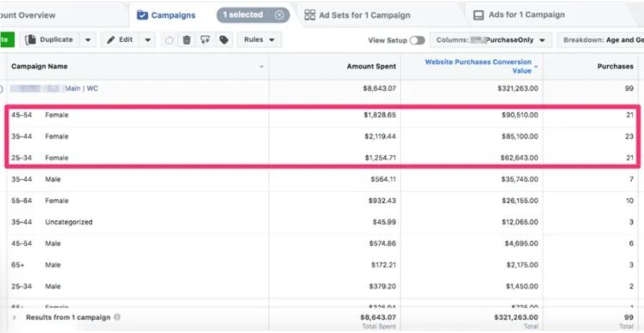Click the info icon beside Results from 1 campaign
The image size is (644, 333).
(117, 317)
